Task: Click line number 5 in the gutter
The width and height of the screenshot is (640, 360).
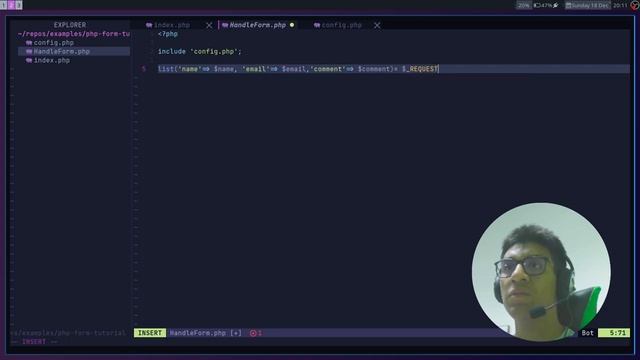Action: click(144, 69)
